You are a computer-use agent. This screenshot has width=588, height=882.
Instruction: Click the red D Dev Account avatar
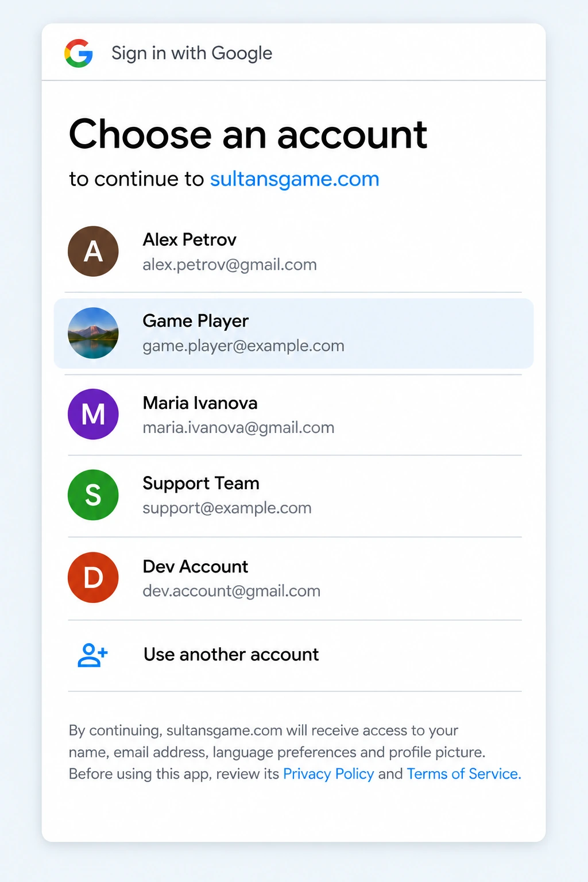(93, 577)
